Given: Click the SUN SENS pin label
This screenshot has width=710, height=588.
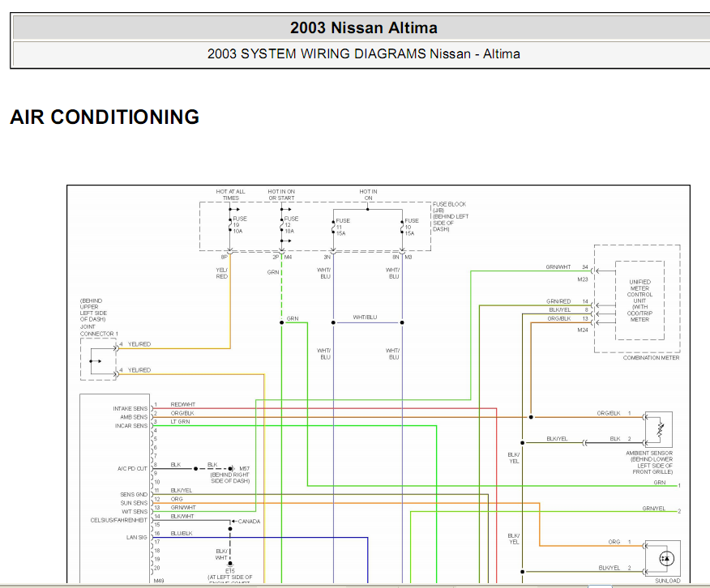Looking at the screenshot, I should (x=134, y=503).
